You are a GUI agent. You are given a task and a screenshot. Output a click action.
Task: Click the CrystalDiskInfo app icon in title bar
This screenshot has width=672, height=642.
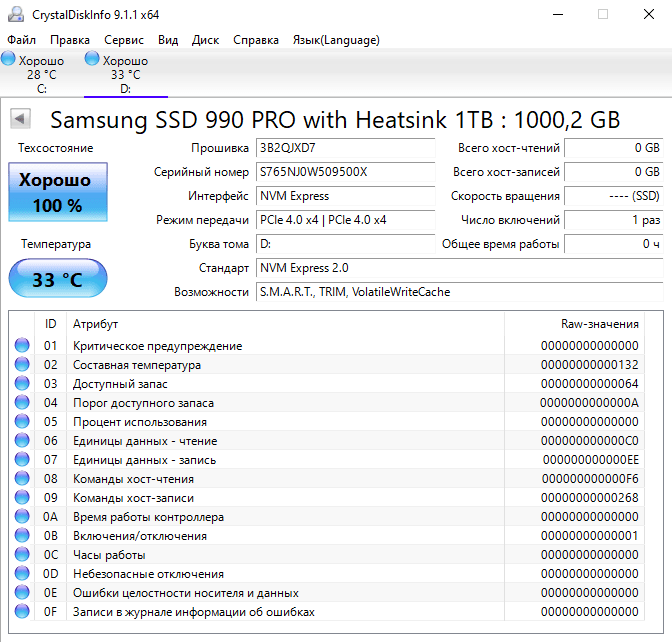tap(16, 15)
